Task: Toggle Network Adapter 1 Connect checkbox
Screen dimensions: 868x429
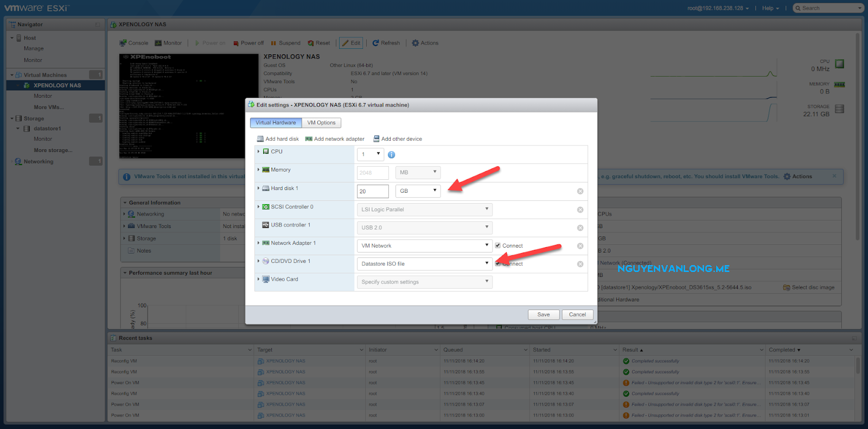Action: click(x=498, y=246)
